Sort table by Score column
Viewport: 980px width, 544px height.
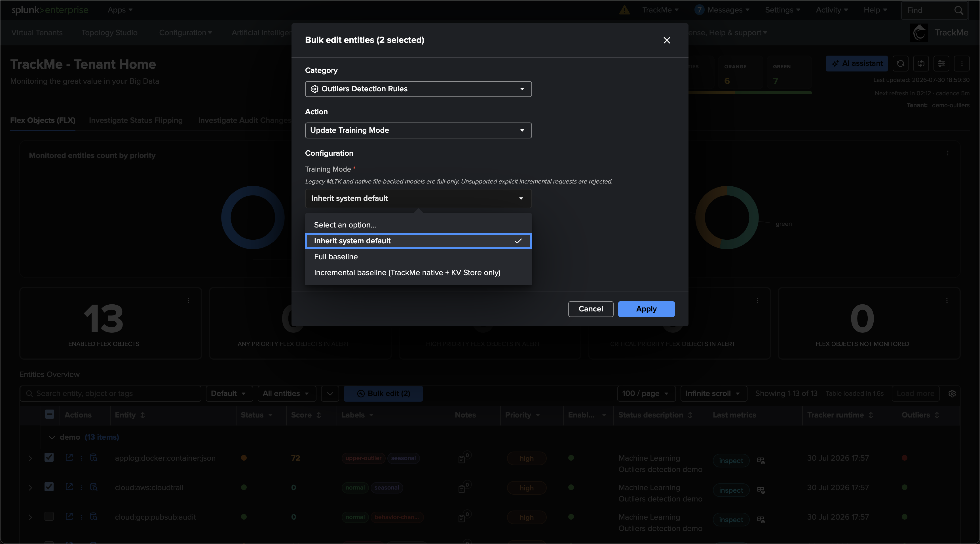pos(306,415)
